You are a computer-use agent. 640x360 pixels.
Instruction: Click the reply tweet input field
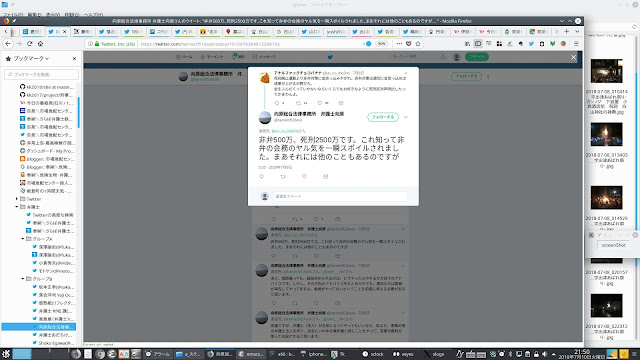pos(340,196)
